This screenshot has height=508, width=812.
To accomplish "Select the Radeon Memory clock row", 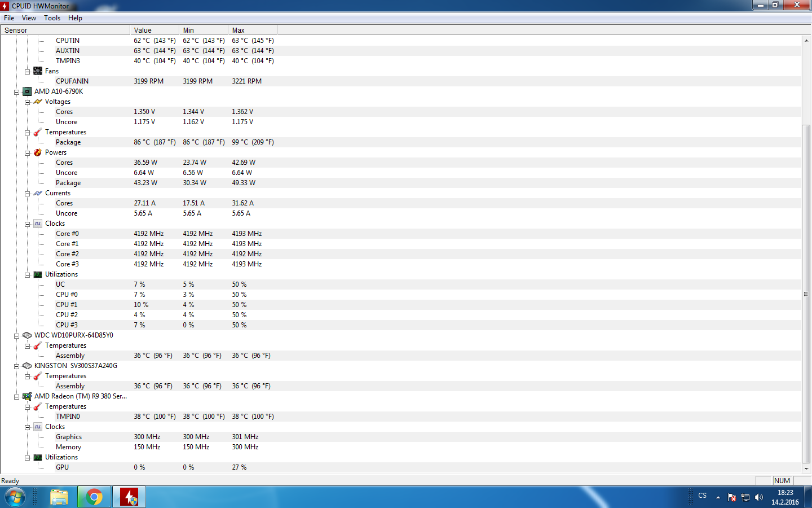I will click(x=401, y=447).
